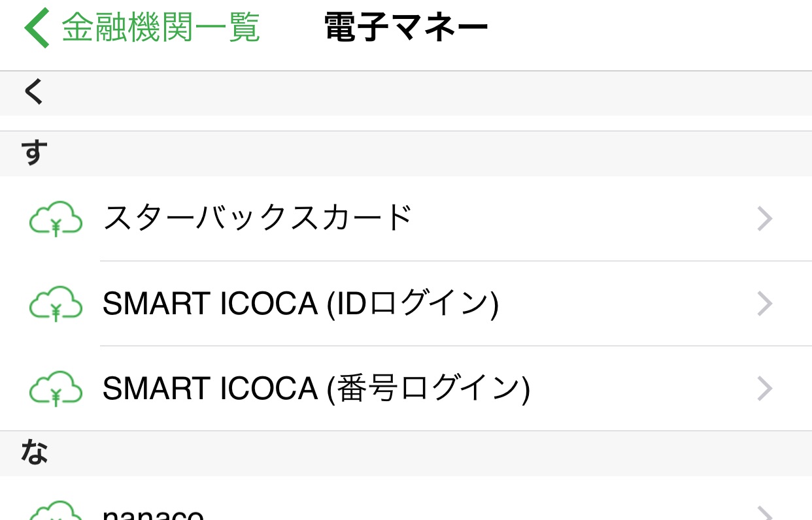The width and height of the screenshot is (812, 520).
Task: Tap the 電子マネー page title
Action: (x=406, y=28)
